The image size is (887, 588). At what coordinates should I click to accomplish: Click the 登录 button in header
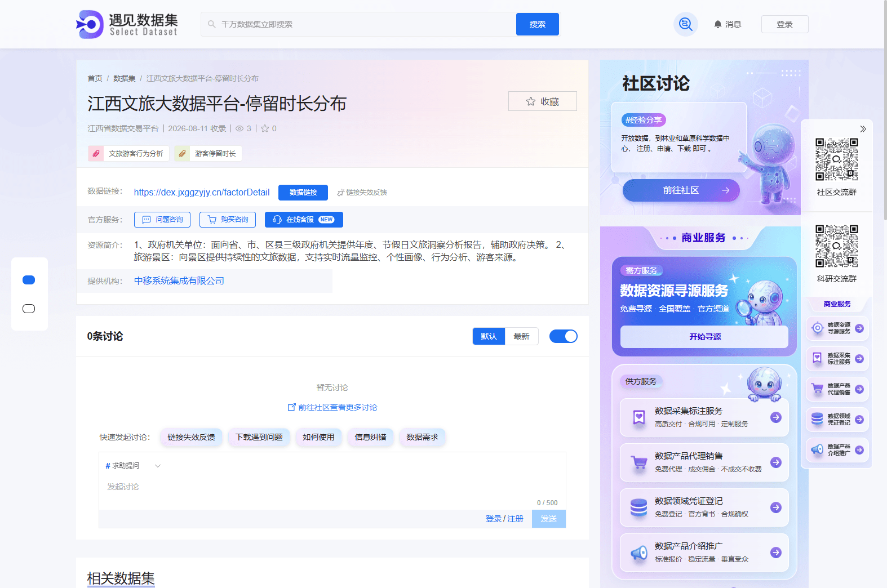[784, 24]
